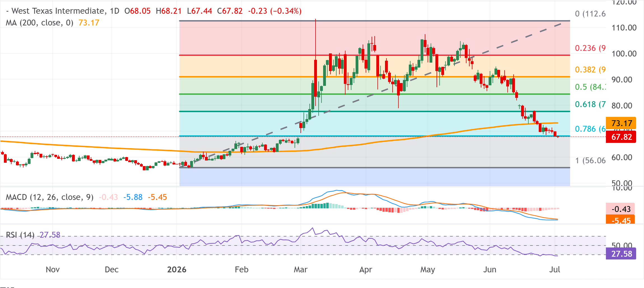The width and height of the screenshot is (644, 288).
Task: Click the Dec label on time axis
Action: click(111, 270)
